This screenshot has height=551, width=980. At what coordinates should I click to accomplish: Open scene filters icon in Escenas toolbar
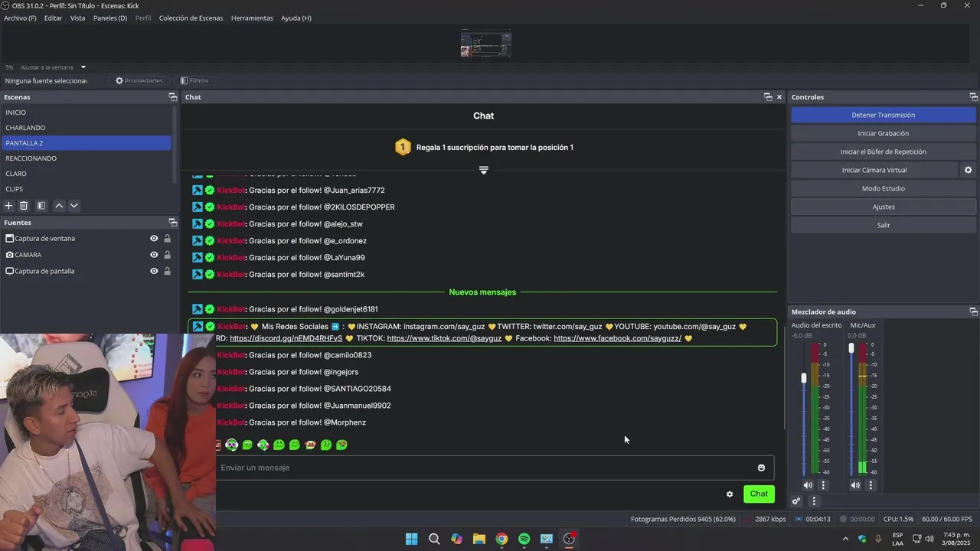(41, 206)
